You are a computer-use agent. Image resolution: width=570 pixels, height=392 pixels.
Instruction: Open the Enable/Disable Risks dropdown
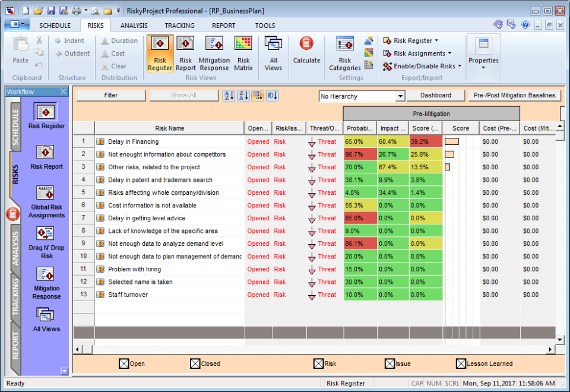[x=422, y=66]
